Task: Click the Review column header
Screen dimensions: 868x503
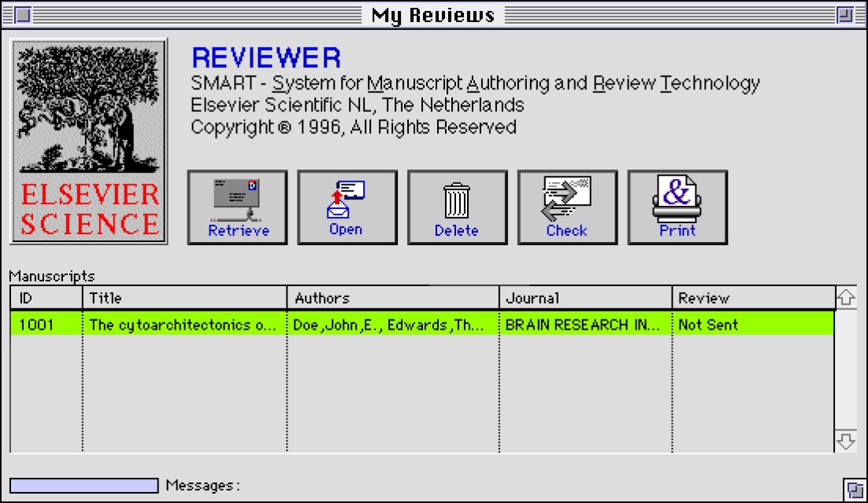Action: coord(752,298)
